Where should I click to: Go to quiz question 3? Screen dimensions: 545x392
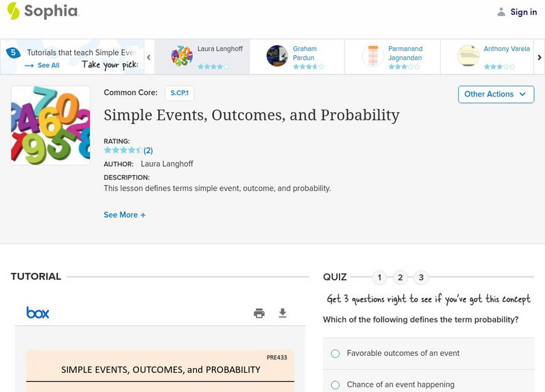[x=421, y=278]
